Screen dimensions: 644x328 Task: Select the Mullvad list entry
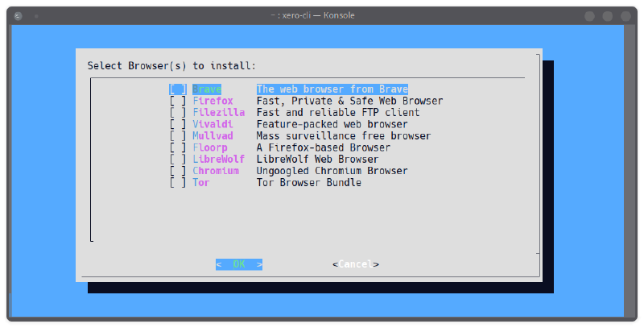213,136
